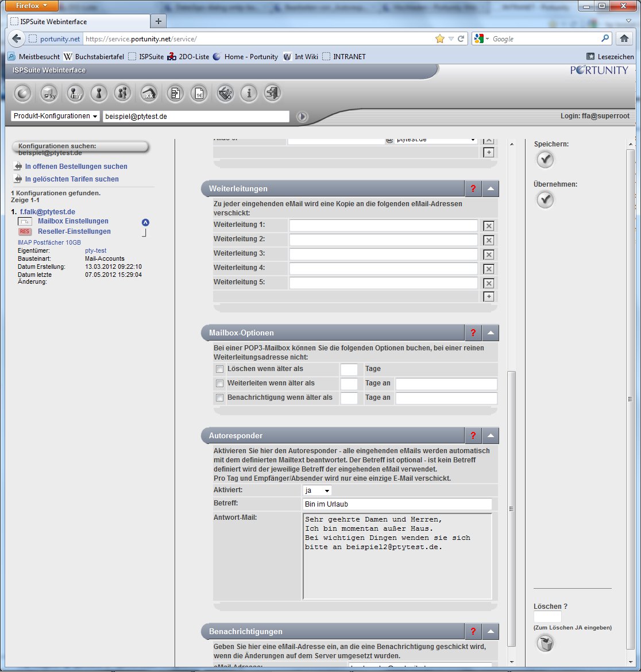Open the info icon in toolbar
Viewport: 641px width, 672px height.
(x=249, y=94)
